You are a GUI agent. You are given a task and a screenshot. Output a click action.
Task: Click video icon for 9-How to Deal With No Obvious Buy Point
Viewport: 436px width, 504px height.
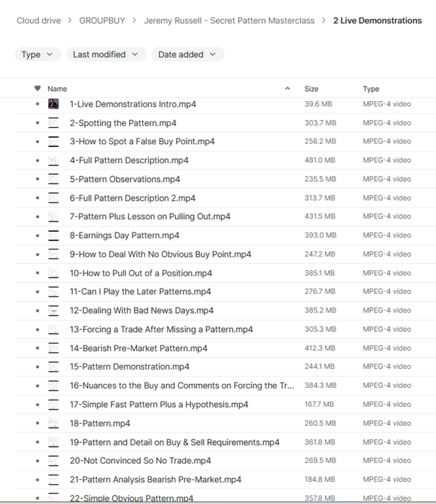tap(53, 254)
